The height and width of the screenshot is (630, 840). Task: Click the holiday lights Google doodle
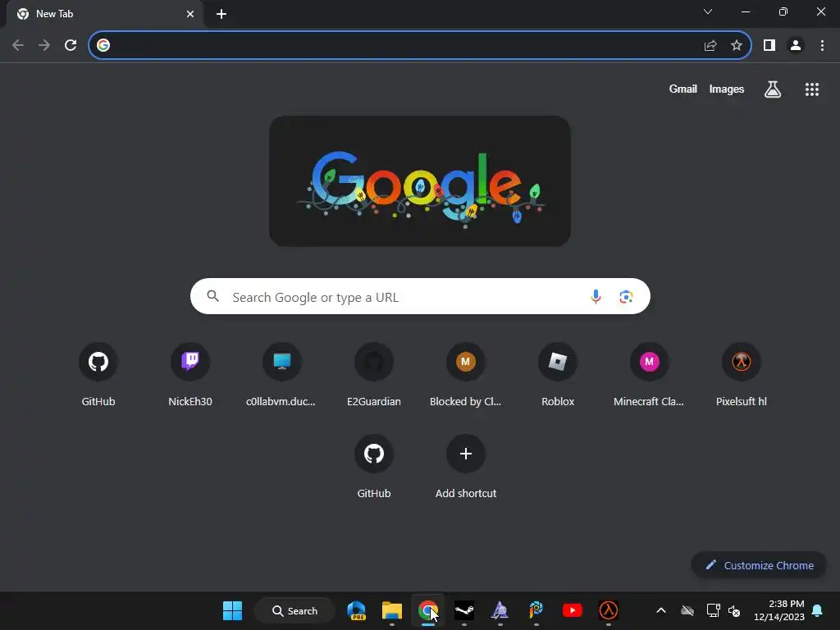(420, 181)
